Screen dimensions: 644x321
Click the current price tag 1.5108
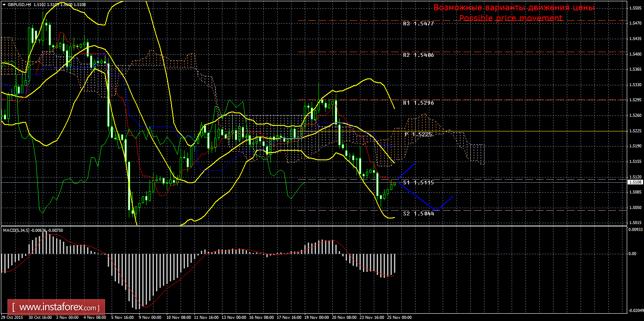coord(635,182)
